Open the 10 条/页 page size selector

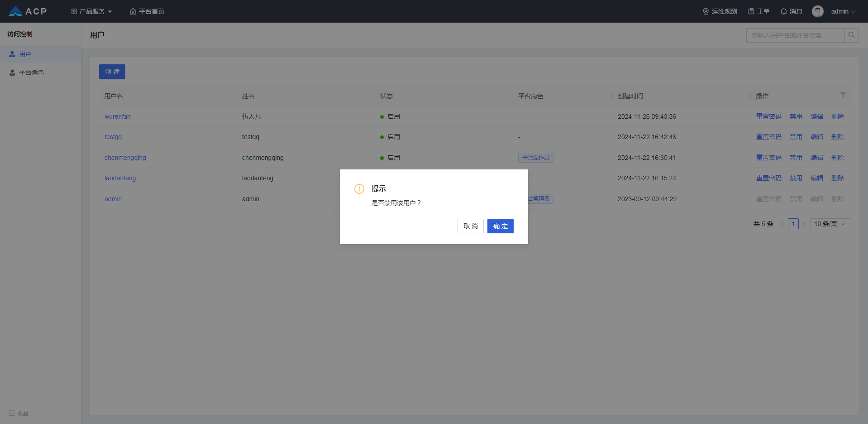tap(830, 224)
